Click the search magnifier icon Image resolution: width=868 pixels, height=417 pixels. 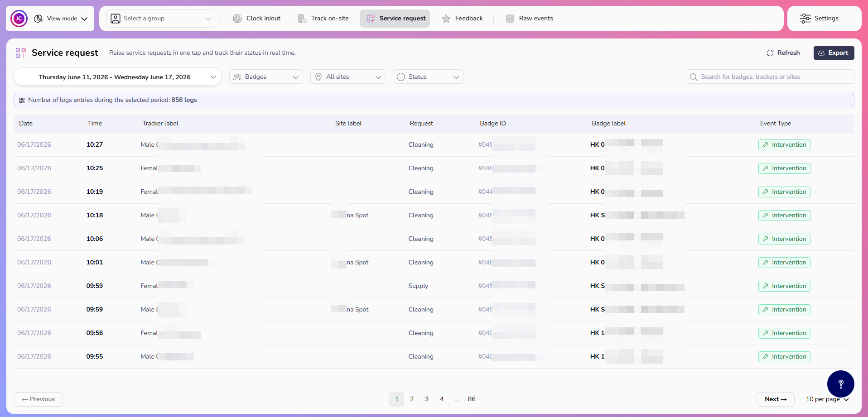(694, 77)
